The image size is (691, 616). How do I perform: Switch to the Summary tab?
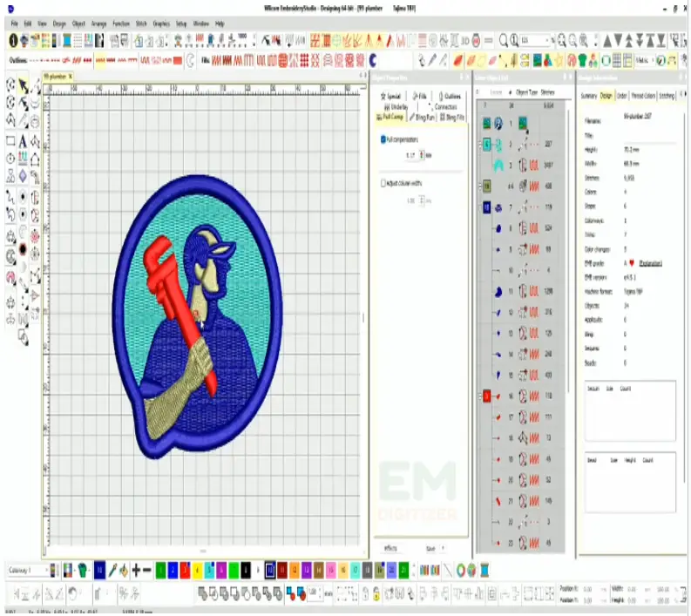coord(589,96)
